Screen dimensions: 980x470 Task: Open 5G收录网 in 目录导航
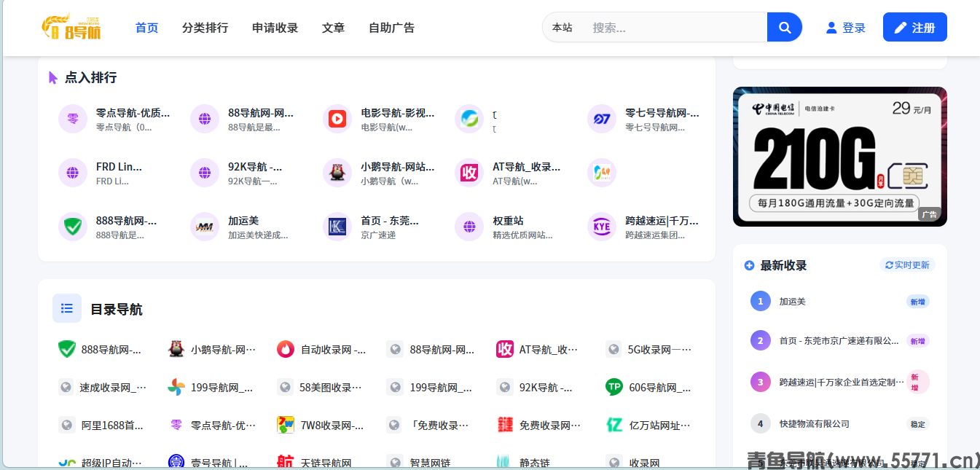click(x=659, y=350)
